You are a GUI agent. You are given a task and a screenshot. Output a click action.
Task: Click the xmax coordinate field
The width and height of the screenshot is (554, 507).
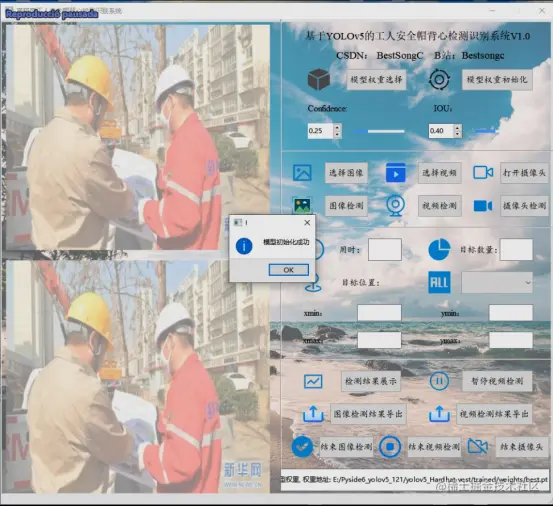(379, 340)
